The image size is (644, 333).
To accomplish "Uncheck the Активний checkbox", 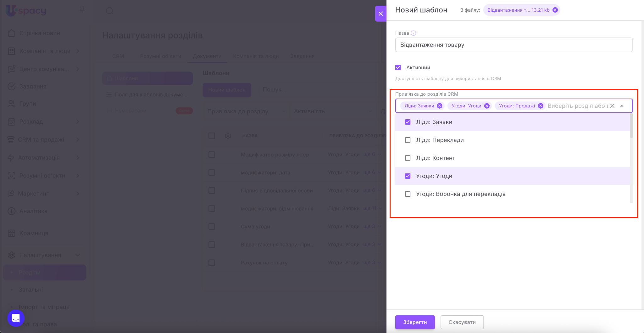I will pyautogui.click(x=398, y=67).
